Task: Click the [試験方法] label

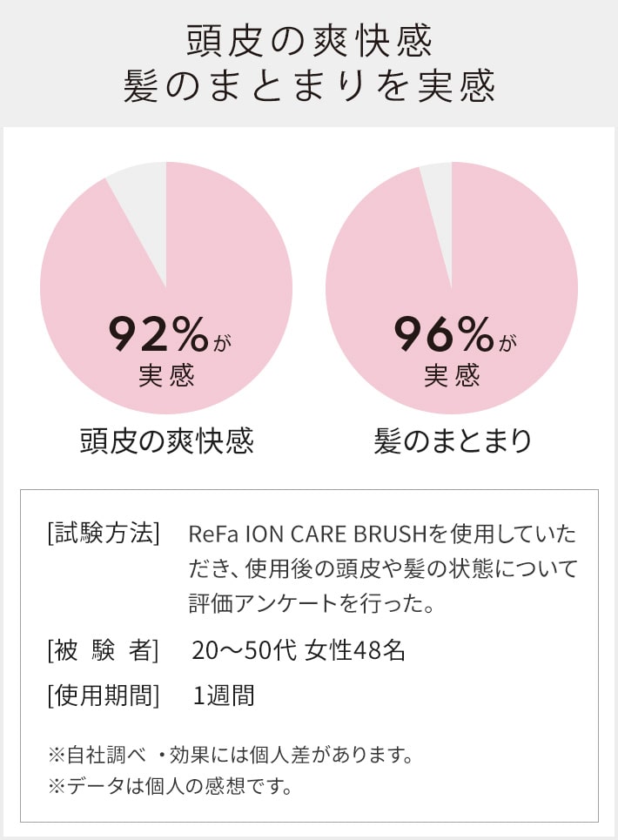Action: (x=104, y=534)
